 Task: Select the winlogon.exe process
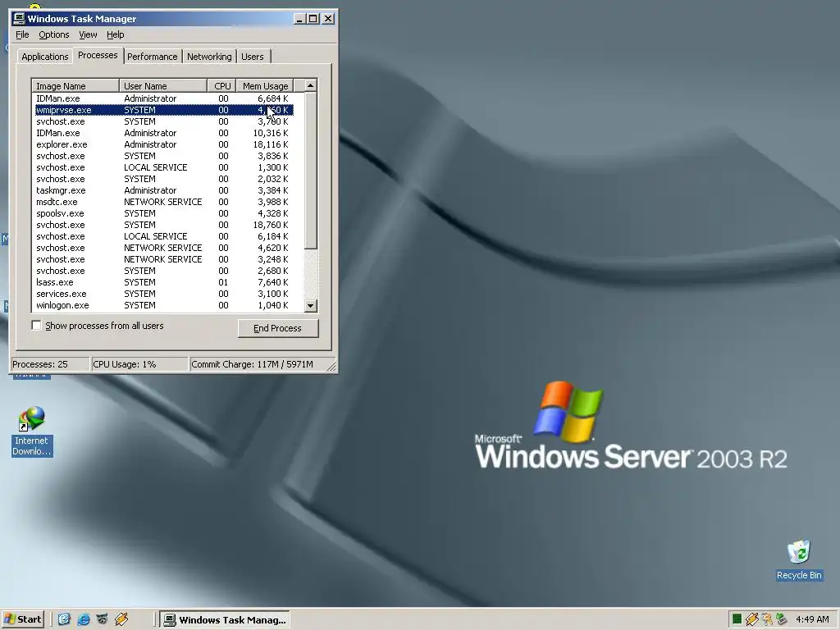(x=162, y=305)
